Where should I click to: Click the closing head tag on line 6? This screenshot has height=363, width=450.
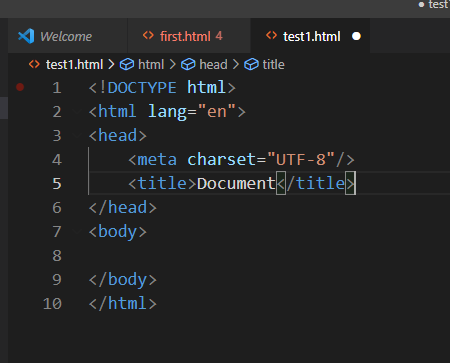[123, 208]
